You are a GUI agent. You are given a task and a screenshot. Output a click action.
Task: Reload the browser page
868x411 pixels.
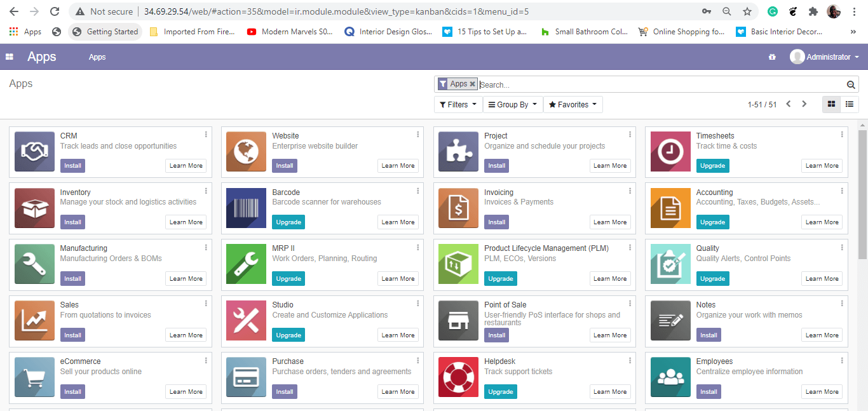(55, 11)
